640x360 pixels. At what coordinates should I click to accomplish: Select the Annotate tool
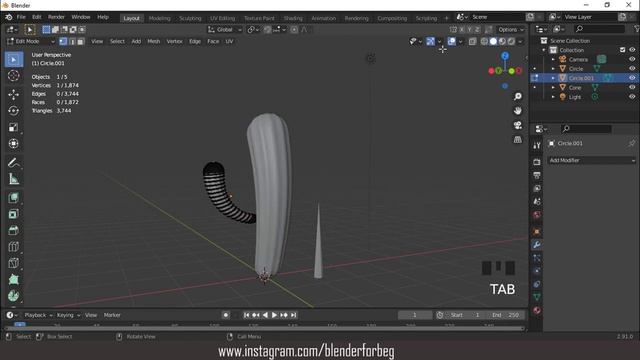click(13, 162)
